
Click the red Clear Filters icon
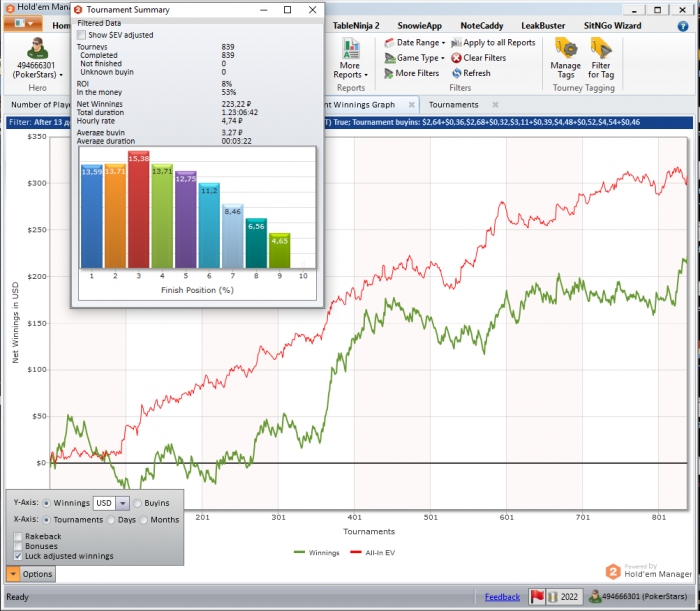click(x=456, y=58)
